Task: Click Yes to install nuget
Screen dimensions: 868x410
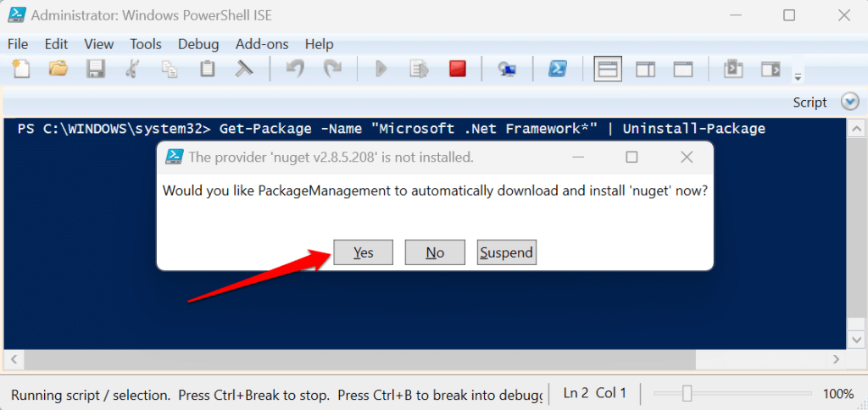Action: tap(364, 252)
